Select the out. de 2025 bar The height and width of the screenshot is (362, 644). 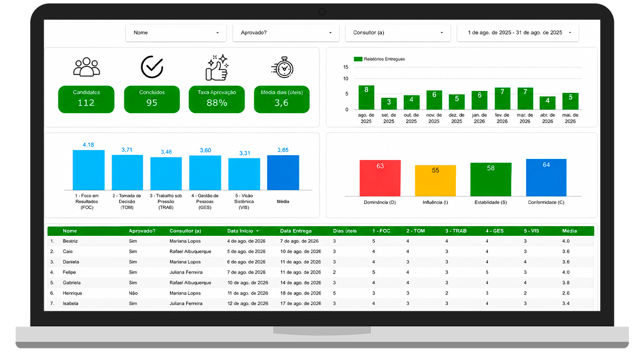pos(412,103)
